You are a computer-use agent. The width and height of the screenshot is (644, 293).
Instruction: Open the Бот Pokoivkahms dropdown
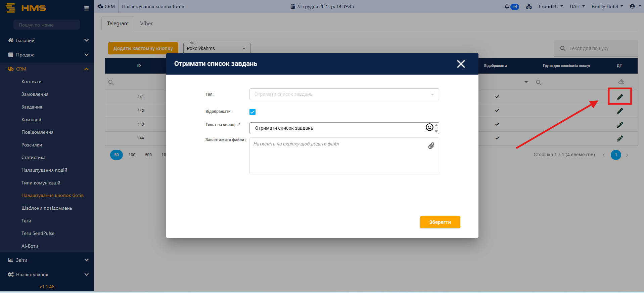[x=217, y=48]
